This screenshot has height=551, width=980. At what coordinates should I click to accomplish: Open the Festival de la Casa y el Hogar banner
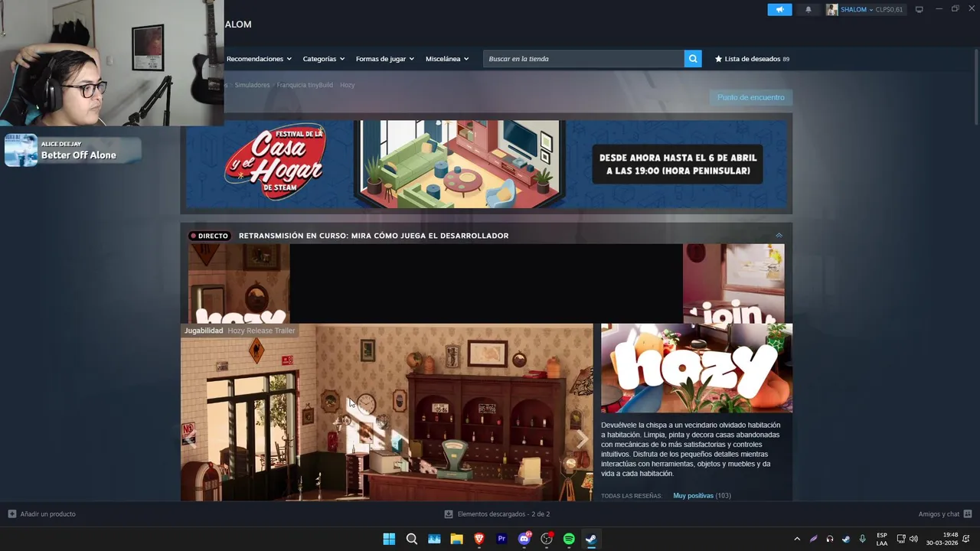[x=486, y=164]
